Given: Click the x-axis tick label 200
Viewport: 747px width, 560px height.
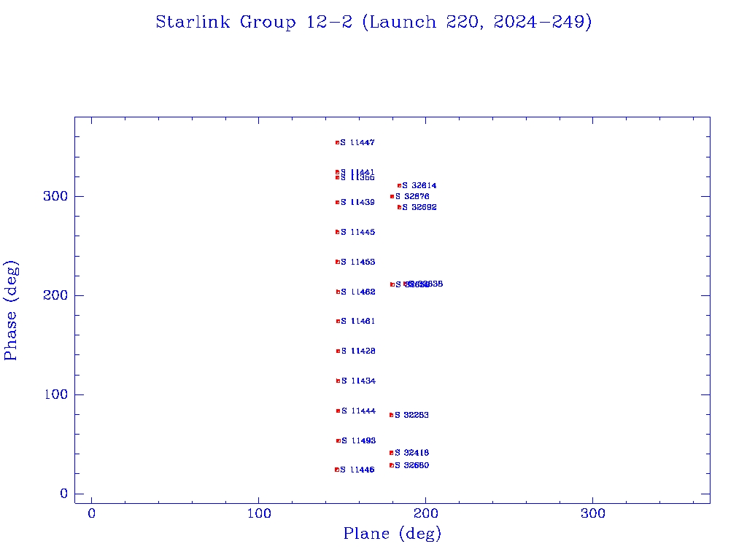Looking at the screenshot, I should point(425,514).
